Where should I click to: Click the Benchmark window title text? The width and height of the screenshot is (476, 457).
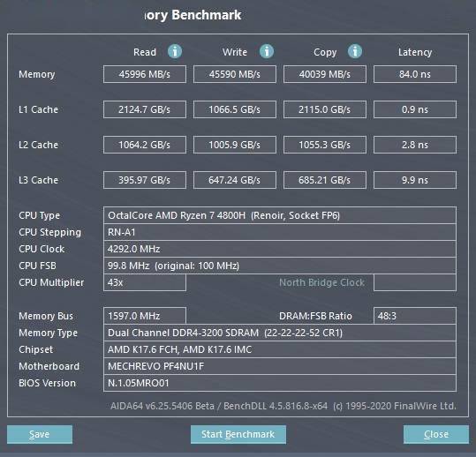[x=193, y=15]
